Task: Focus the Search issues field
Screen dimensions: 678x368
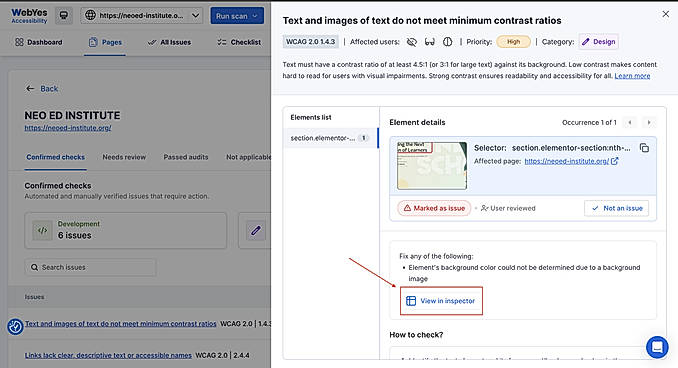Action: pos(90,267)
